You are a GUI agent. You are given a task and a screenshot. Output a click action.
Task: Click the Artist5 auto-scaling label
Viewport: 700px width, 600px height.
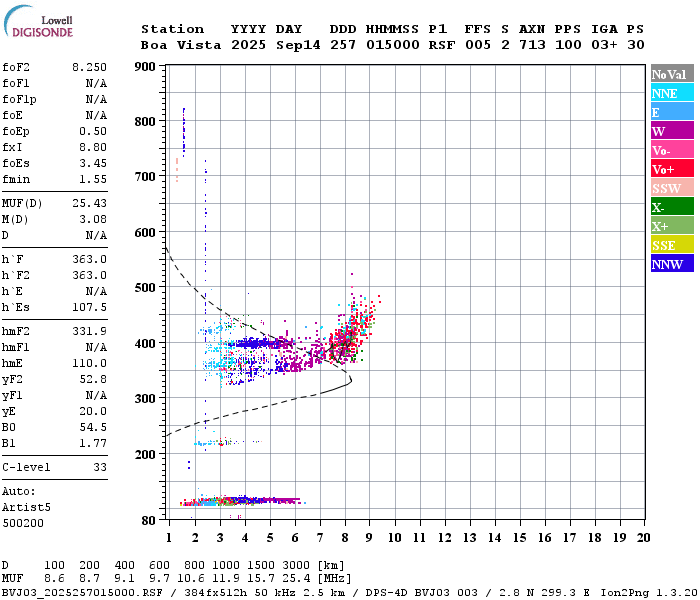[x=26, y=508]
